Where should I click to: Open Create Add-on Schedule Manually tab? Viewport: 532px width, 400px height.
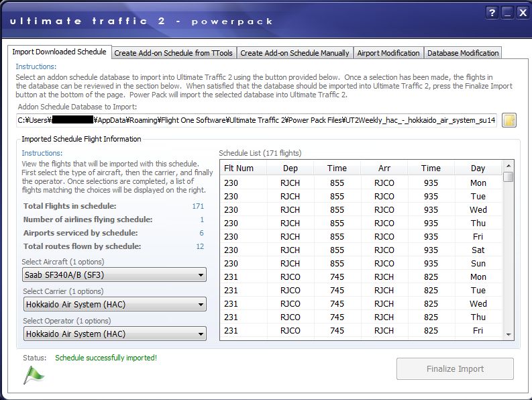point(295,53)
